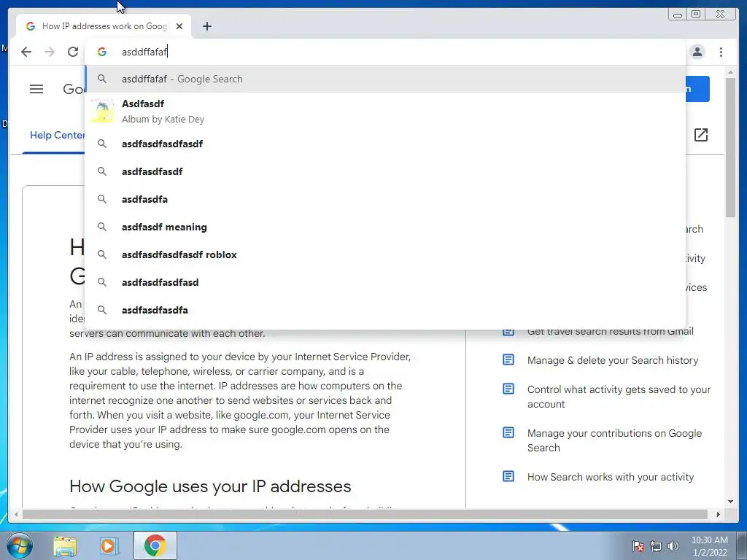Click the taskbar clock showing 10:30 AM
Image resolution: width=747 pixels, height=560 pixels.
pyautogui.click(x=709, y=546)
